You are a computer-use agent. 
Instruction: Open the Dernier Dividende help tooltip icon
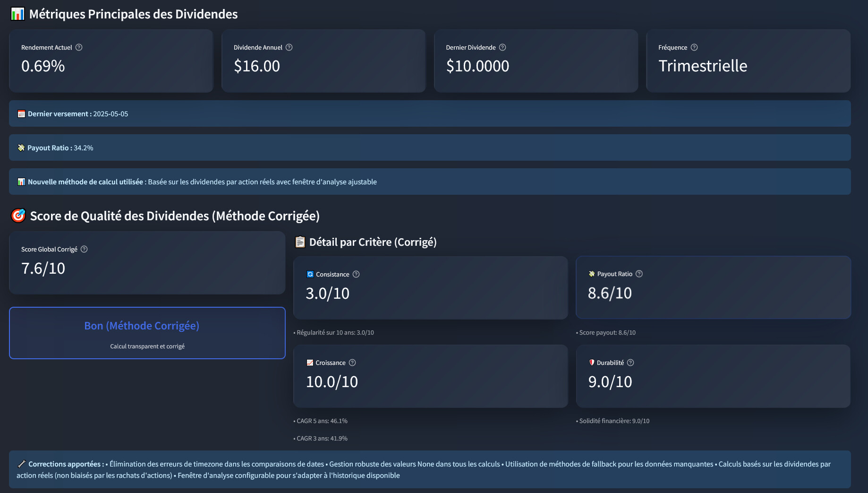point(502,47)
